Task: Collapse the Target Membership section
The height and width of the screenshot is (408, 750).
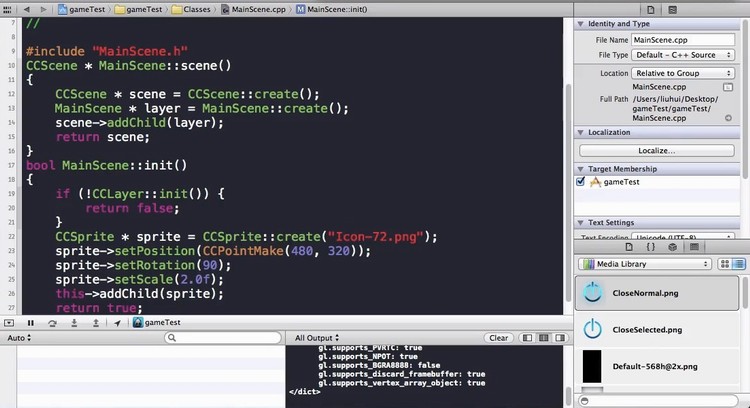Action: 580,169
